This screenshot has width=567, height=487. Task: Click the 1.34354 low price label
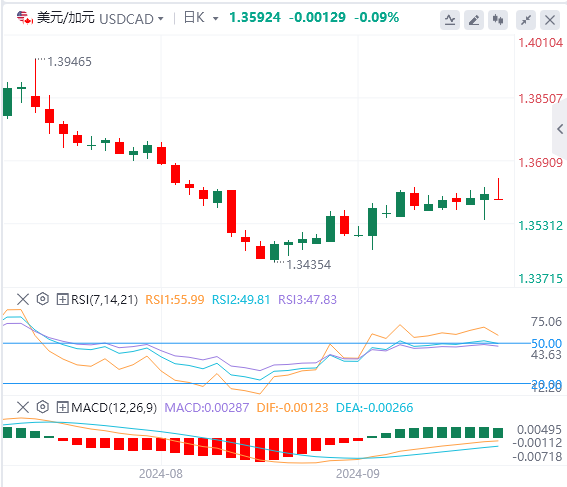coord(308,265)
